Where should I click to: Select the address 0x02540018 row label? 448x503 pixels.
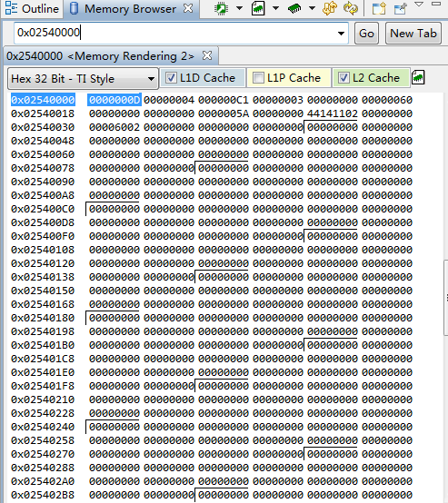tap(43, 113)
